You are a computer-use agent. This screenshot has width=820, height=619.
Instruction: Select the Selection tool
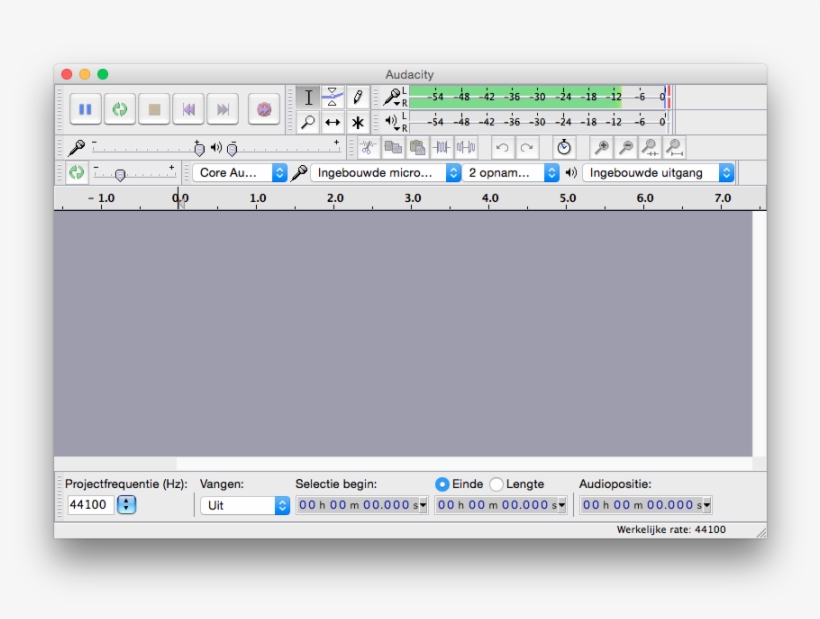(309, 97)
